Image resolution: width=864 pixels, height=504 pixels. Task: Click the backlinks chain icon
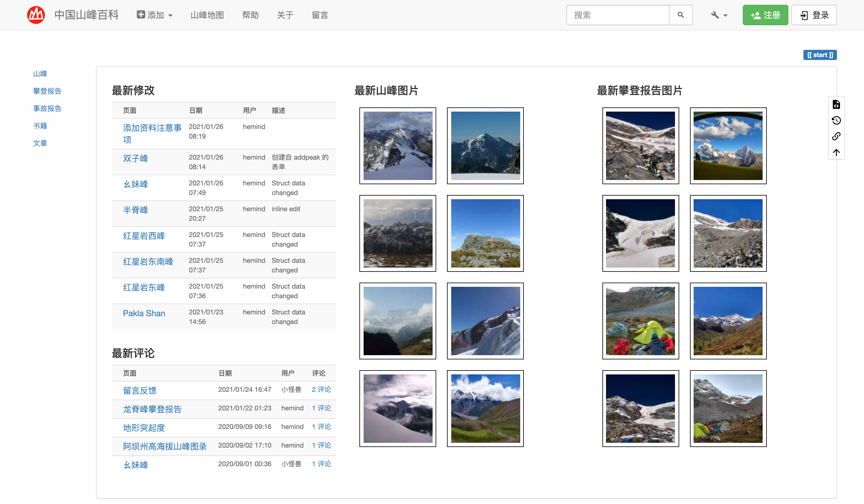click(836, 136)
